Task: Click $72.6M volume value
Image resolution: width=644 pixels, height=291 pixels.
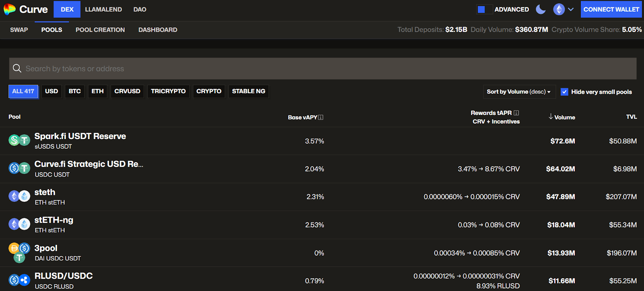Action: pos(563,141)
